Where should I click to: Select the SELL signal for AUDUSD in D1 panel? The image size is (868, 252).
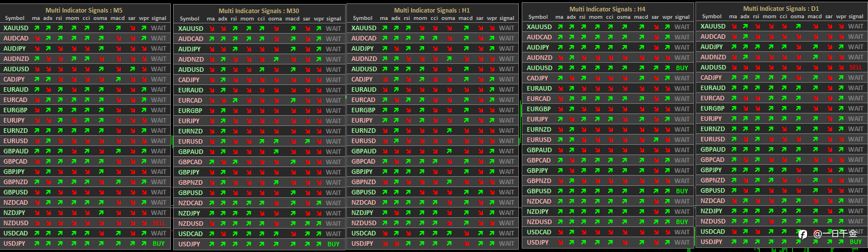pos(856,67)
